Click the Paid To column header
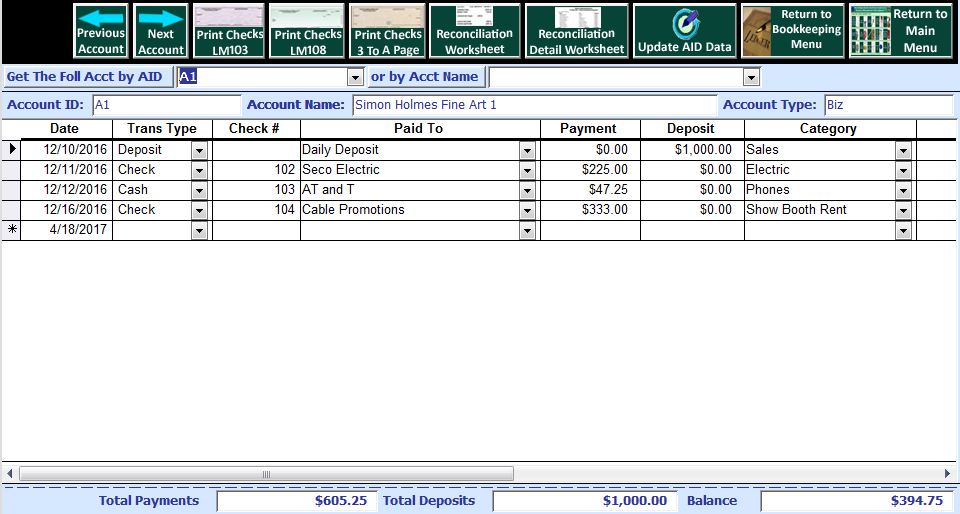The width and height of the screenshot is (960, 514). (x=419, y=128)
